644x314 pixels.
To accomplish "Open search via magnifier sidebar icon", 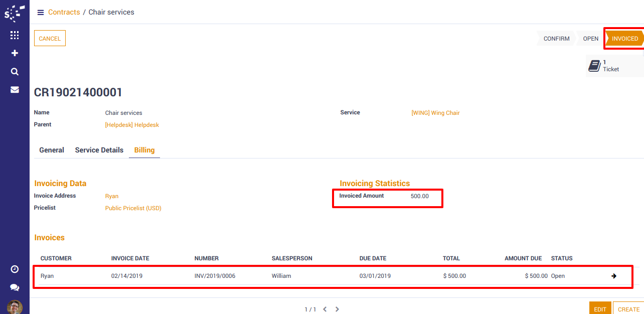I will click(15, 72).
